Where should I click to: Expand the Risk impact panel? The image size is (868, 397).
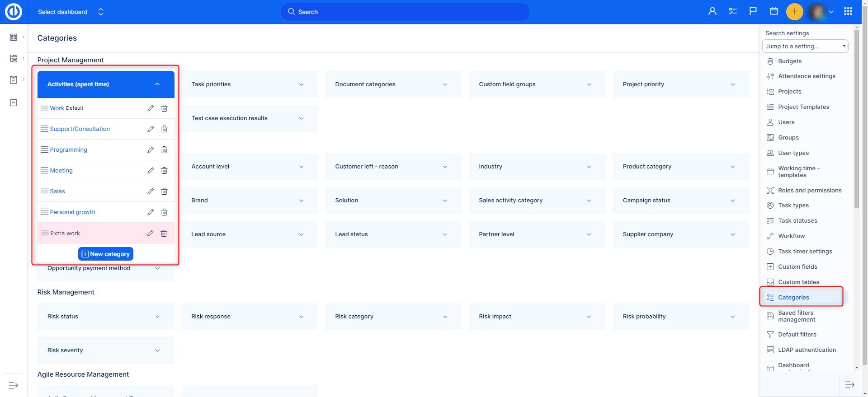tap(589, 317)
